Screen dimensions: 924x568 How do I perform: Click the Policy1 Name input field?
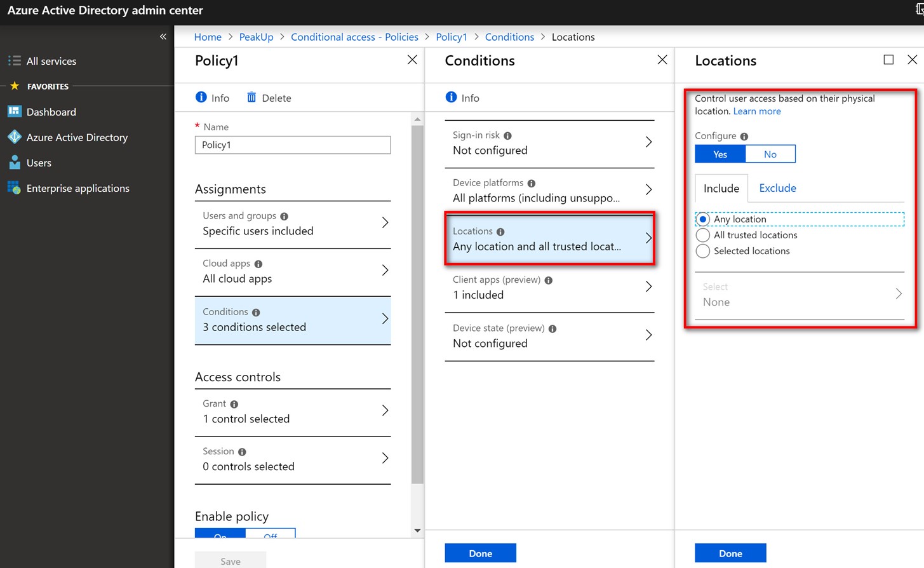(293, 145)
